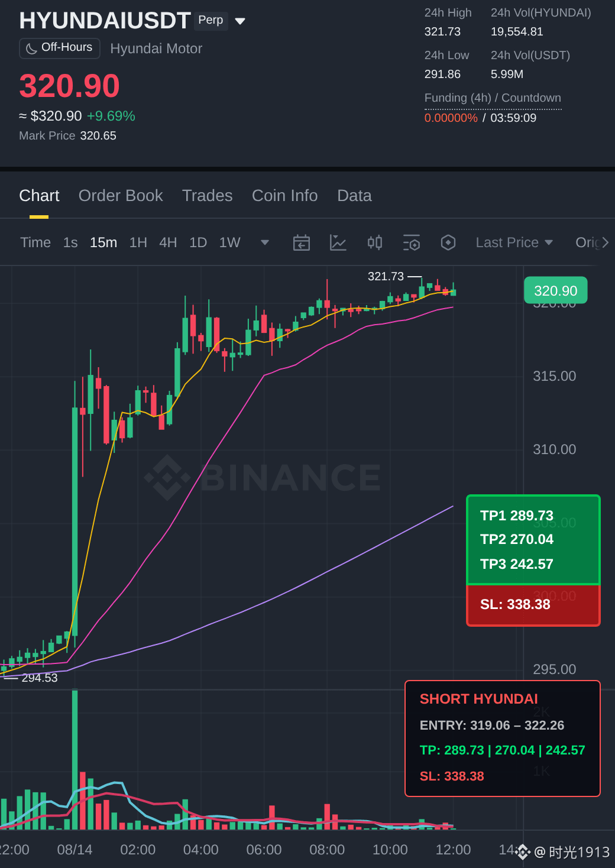
Task: Select the 1H timeframe
Action: pyautogui.click(x=138, y=242)
